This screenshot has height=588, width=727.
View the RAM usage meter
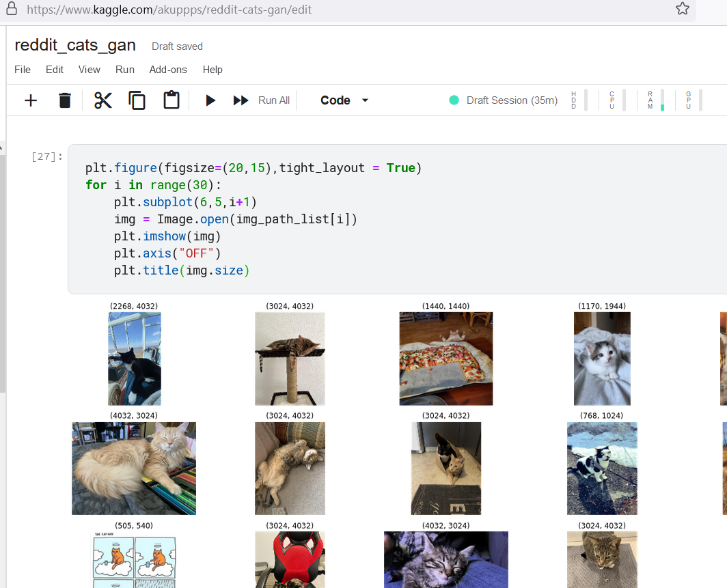pyautogui.click(x=650, y=100)
